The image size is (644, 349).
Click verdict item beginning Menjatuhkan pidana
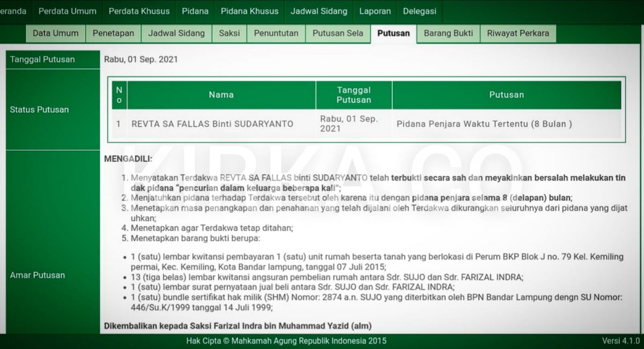pyautogui.click(x=352, y=198)
